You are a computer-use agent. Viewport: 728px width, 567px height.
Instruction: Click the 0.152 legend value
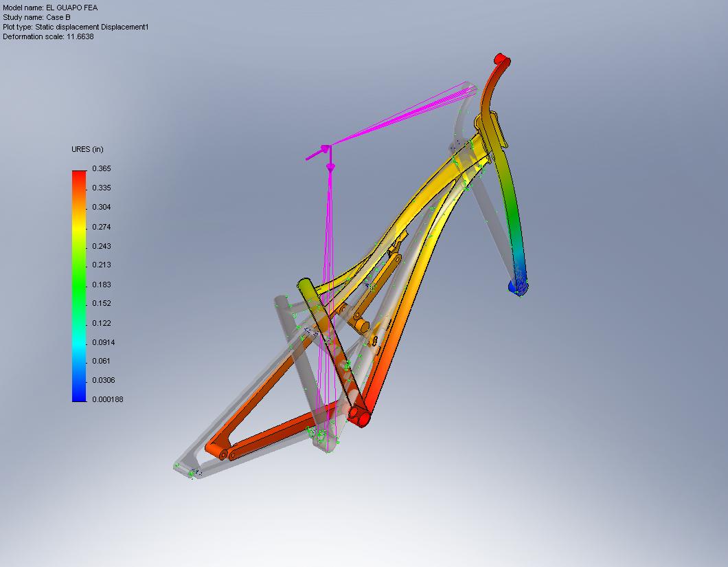pyautogui.click(x=101, y=304)
